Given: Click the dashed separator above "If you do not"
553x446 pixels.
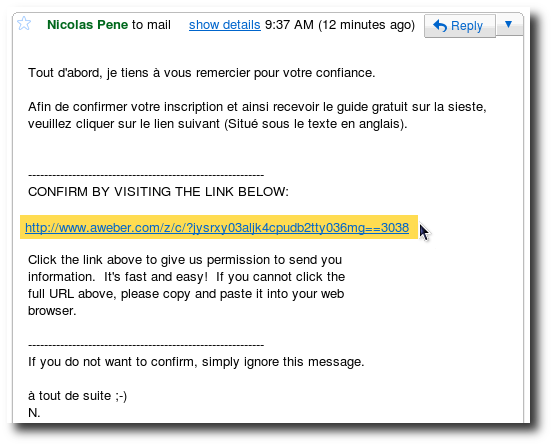Looking at the screenshot, I should tap(146, 345).
